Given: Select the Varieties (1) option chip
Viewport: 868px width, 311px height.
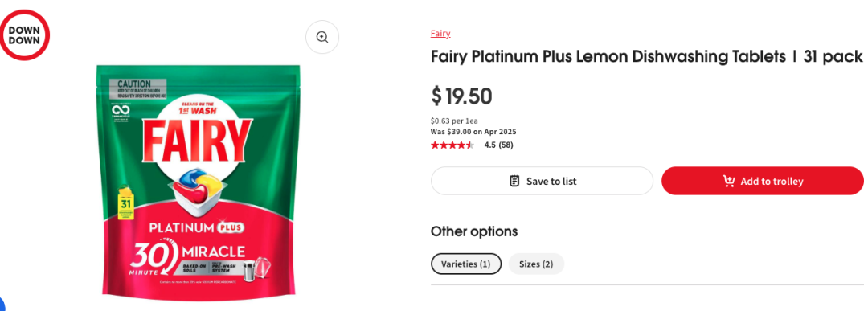Looking at the screenshot, I should [x=465, y=264].
